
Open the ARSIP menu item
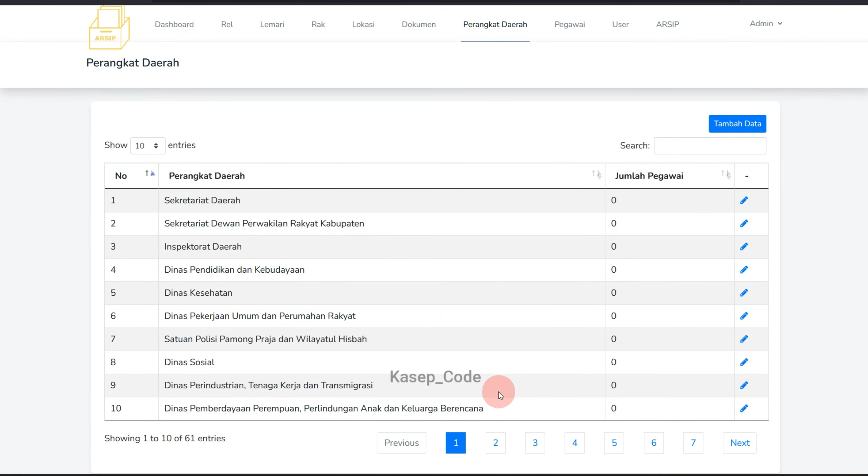667,24
